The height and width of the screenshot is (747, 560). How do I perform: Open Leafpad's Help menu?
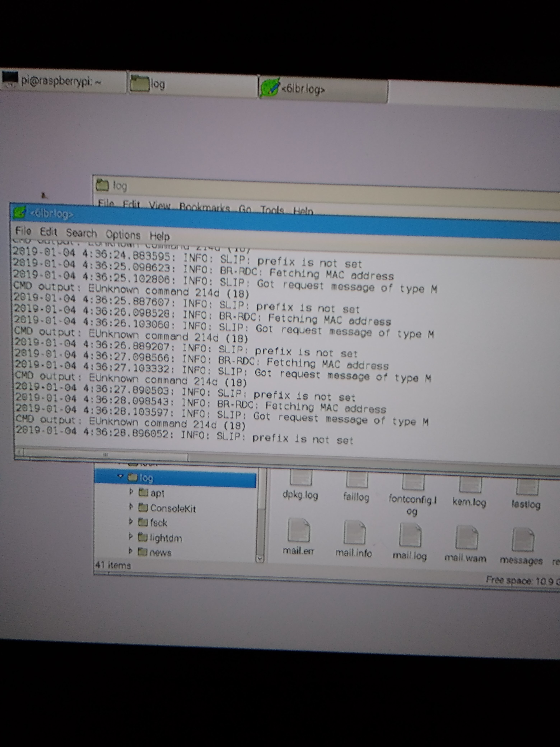coord(160,236)
